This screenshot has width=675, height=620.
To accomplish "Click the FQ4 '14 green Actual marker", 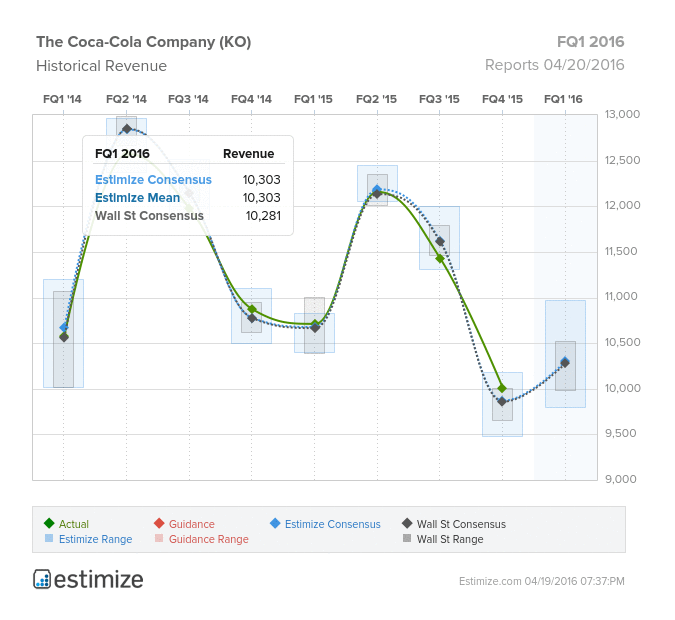I will pos(252,310).
